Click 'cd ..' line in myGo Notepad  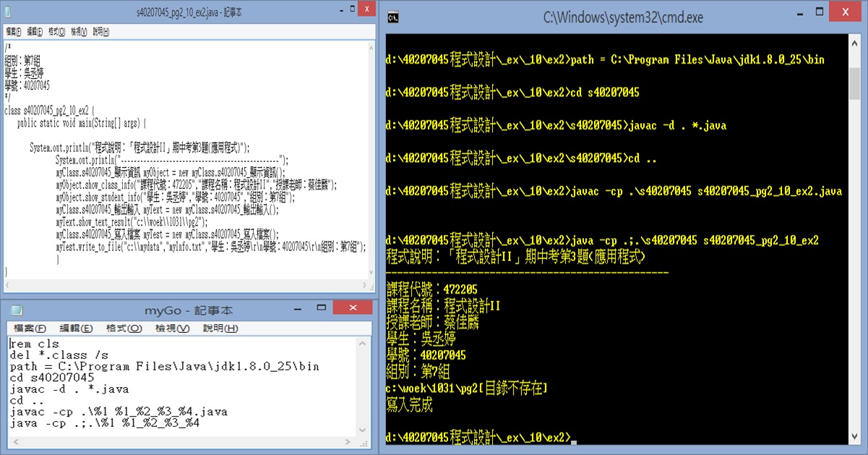click(27, 400)
